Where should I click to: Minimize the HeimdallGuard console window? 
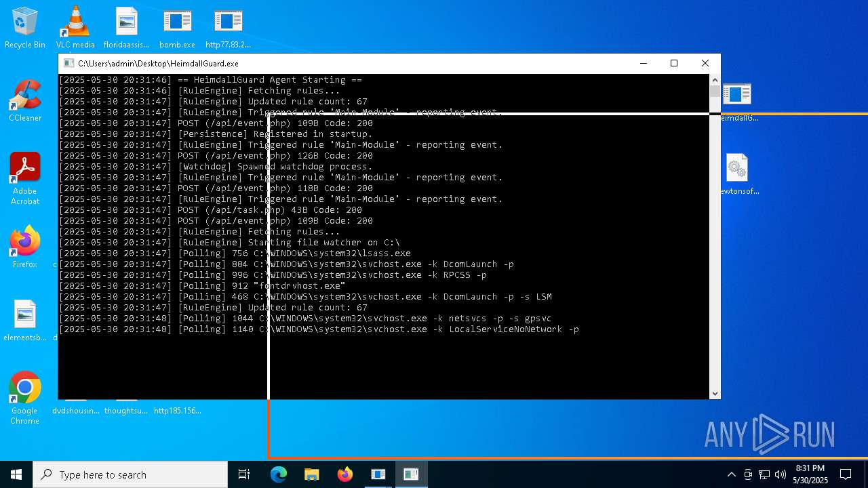click(x=643, y=63)
